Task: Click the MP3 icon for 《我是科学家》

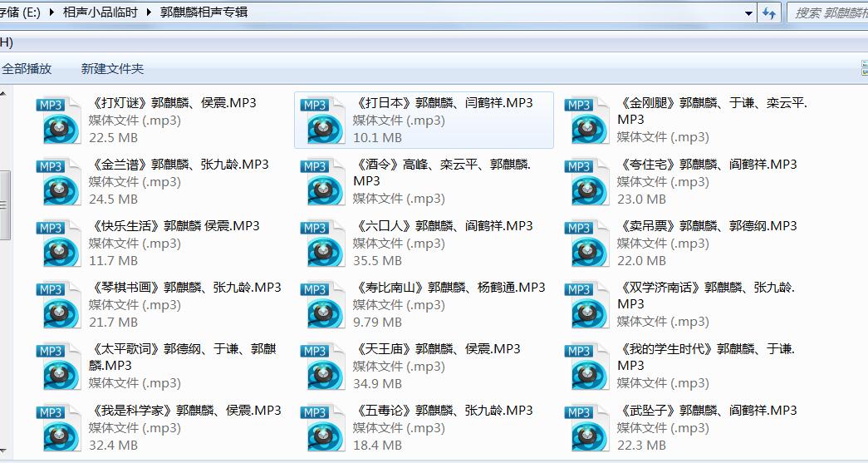Action: 59,427
